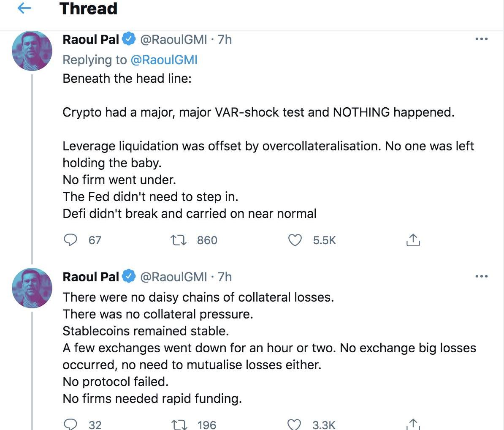Reply to the 'daisy chains' tweet

pyautogui.click(x=70, y=424)
